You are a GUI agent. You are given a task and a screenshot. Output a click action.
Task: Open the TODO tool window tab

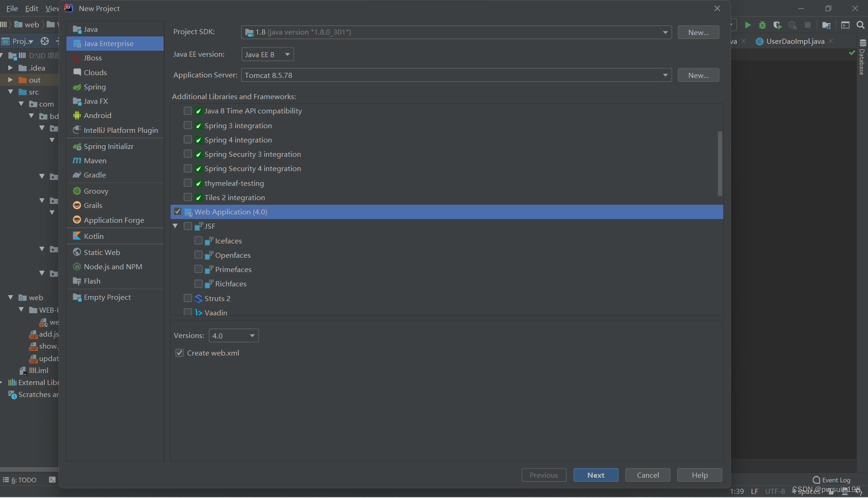19,480
